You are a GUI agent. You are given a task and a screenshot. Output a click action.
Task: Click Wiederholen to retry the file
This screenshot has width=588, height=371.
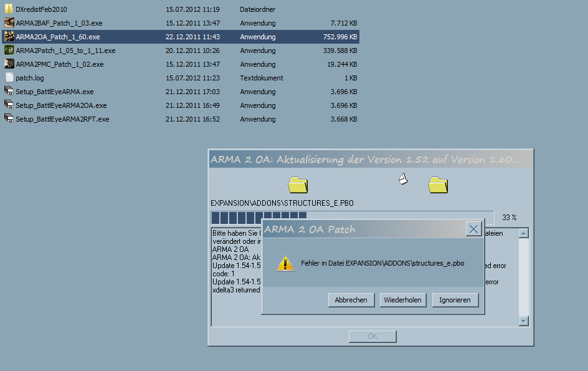click(x=403, y=300)
